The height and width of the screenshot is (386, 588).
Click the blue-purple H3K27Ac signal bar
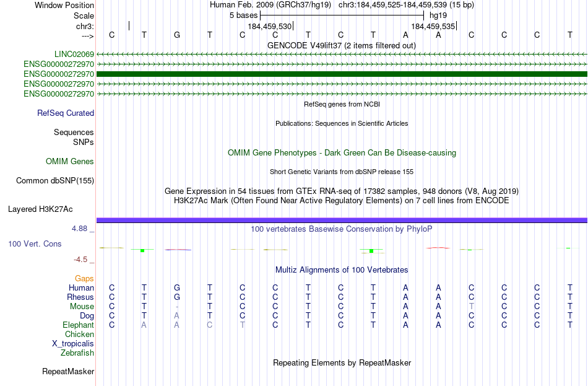342,220
